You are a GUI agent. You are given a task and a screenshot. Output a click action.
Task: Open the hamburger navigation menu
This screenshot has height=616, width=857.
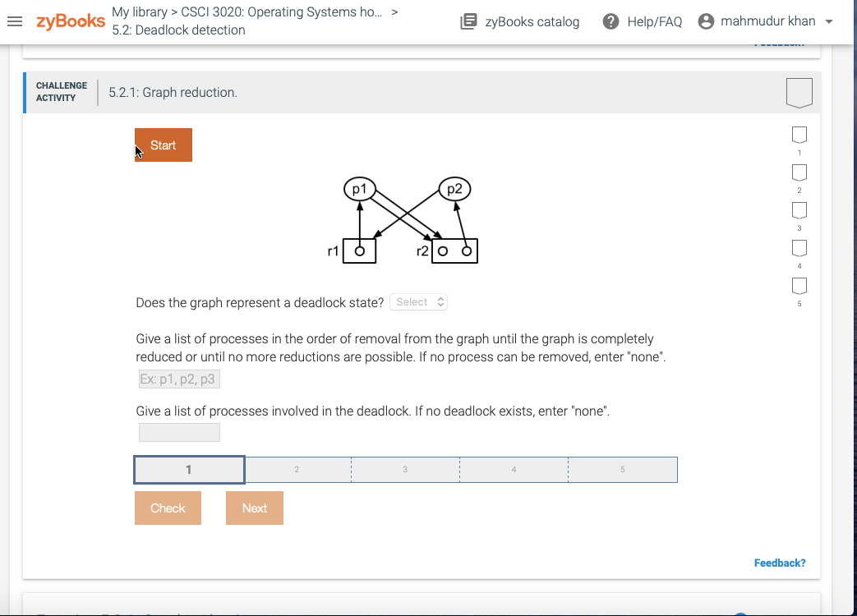point(15,21)
